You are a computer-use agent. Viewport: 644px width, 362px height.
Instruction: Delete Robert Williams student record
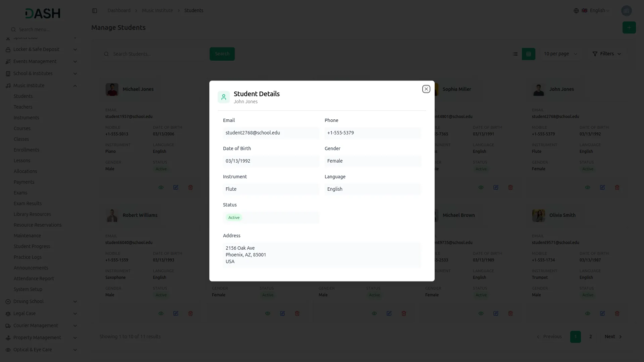coord(191,313)
